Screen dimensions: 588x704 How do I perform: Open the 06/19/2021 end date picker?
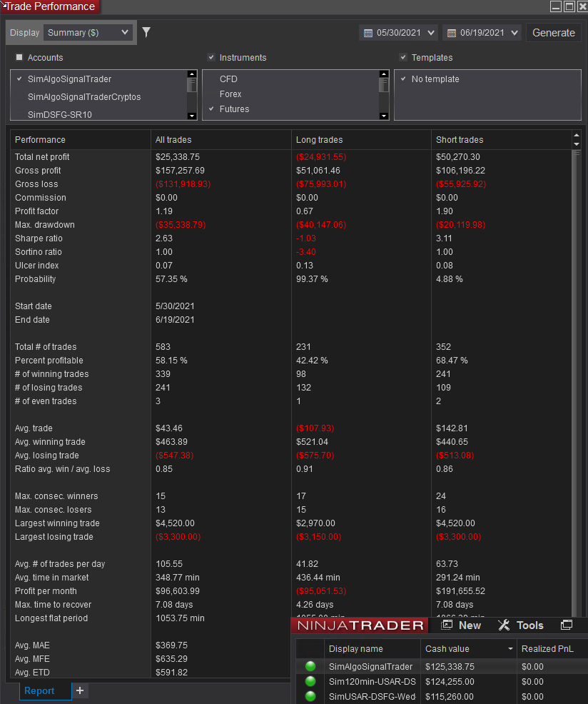(x=482, y=33)
